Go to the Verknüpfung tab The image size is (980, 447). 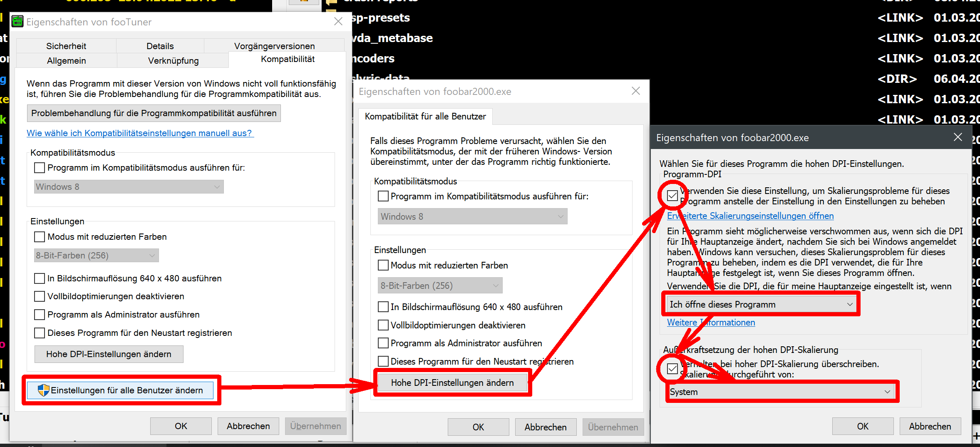pos(173,60)
